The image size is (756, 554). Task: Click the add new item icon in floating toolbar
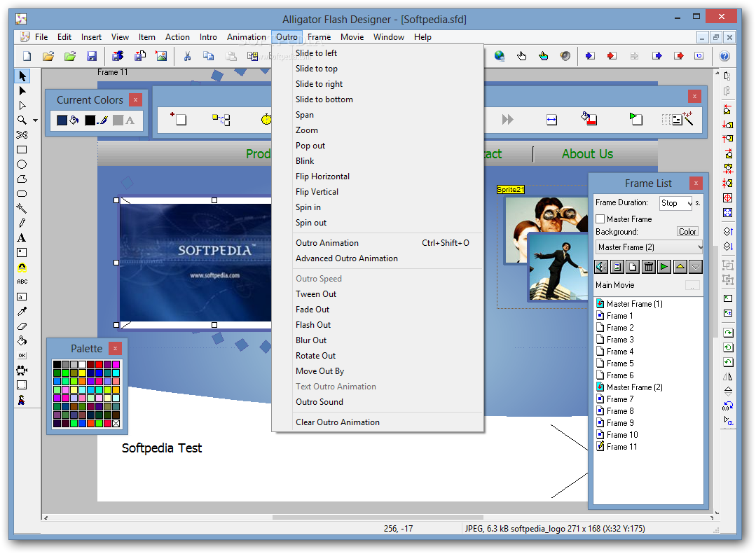click(179, 119)
